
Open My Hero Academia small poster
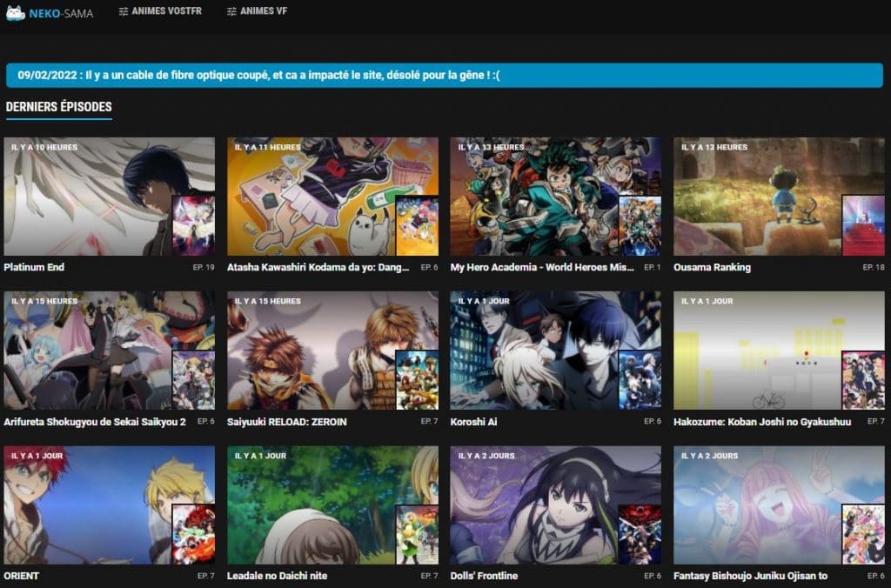640,225
